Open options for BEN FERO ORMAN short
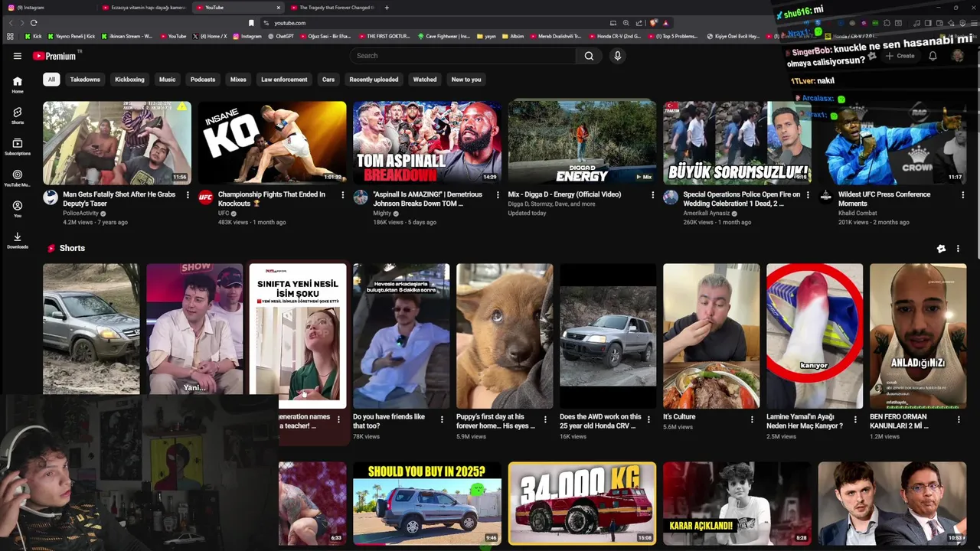This screenshot has width=980, height=551. [959, 419]
